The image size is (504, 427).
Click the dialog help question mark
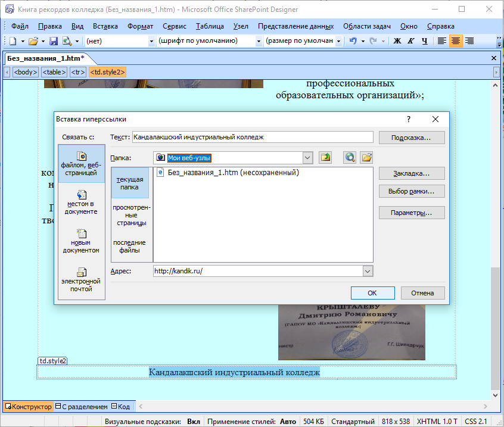coord(409,119)
